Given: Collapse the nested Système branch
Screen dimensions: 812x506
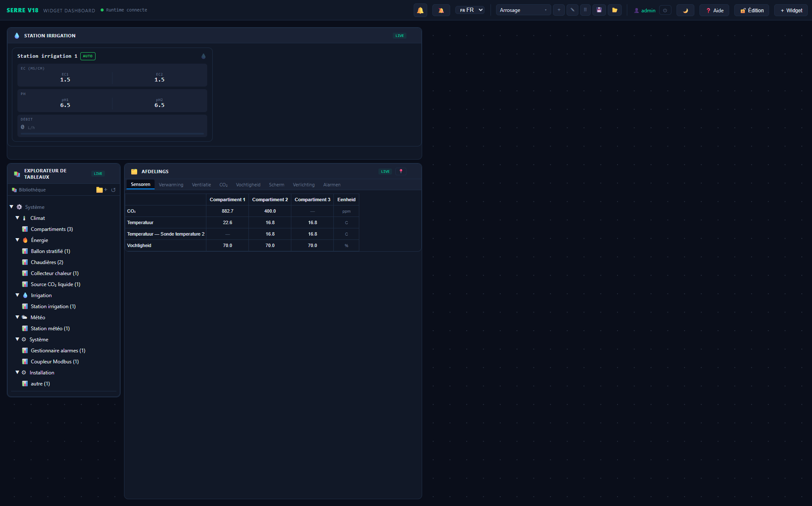Looking at the screenshot, I should pyautogui.click(x=17, y=339).
